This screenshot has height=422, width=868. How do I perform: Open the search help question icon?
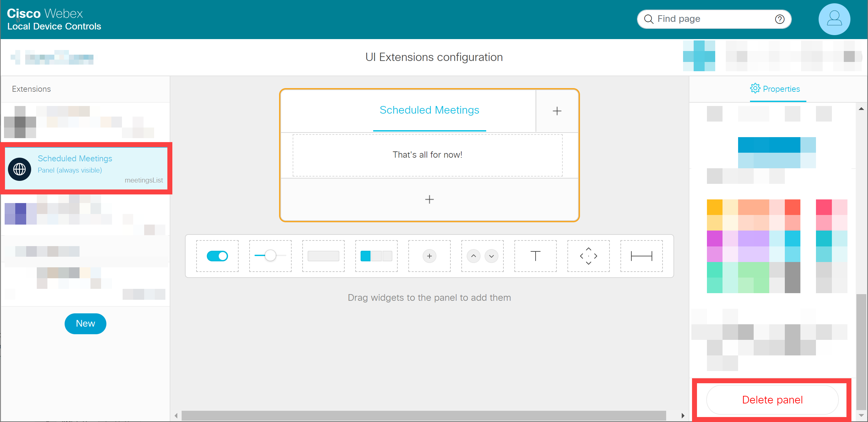(x=780, y=19)
